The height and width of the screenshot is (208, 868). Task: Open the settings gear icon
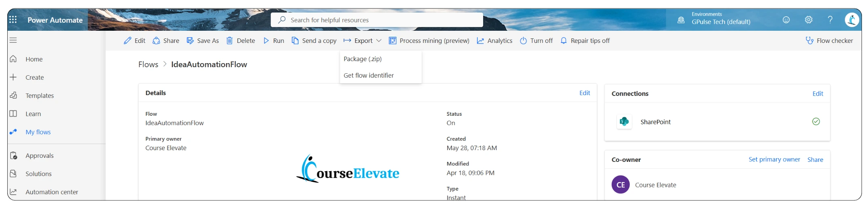coord(809,19)
